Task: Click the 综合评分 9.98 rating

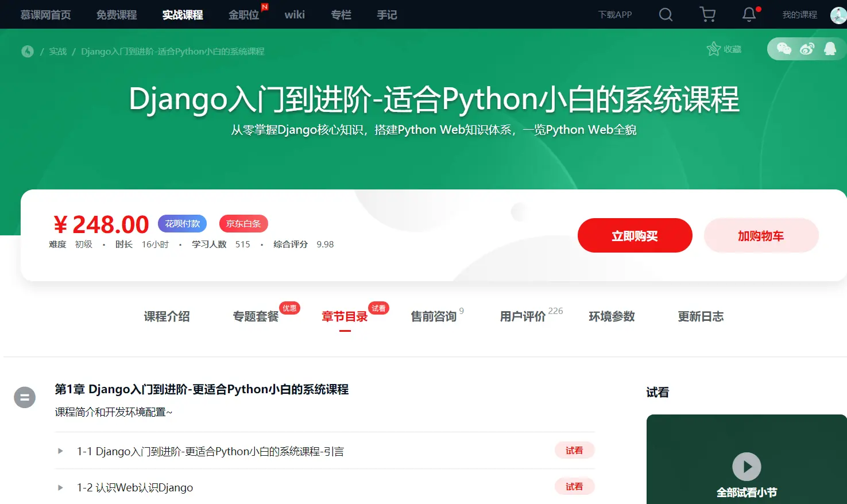Action: (x=303, y=245)
